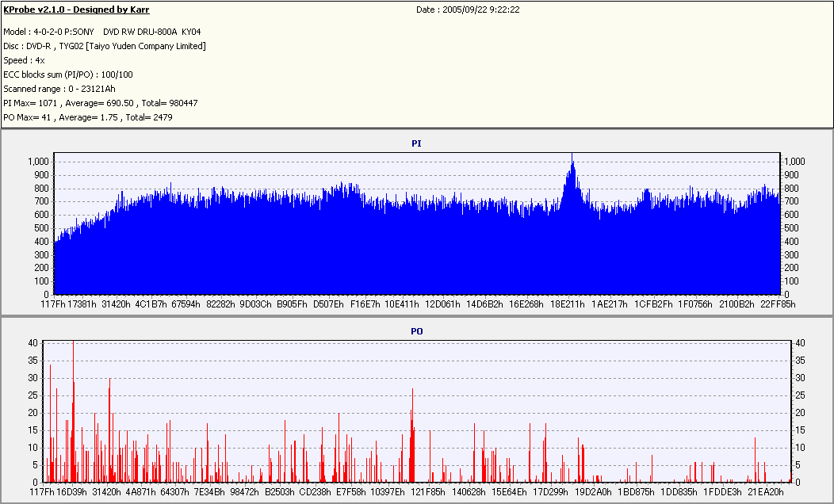Click the 21EA20h label on PO axis
This screenshot has height=504, width=834.
[x=765, y=492]
